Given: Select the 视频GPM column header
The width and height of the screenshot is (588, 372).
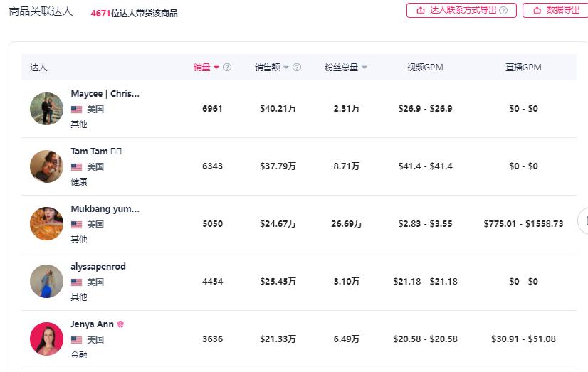Looking at the screenshot, I should tap(425, 68).
